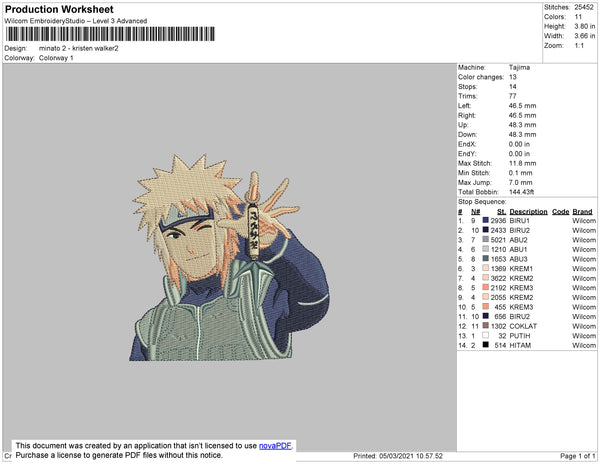This screenshot has height=464, width=600.
Task: Click the 'St.' column header
Action: coord(502,212)
